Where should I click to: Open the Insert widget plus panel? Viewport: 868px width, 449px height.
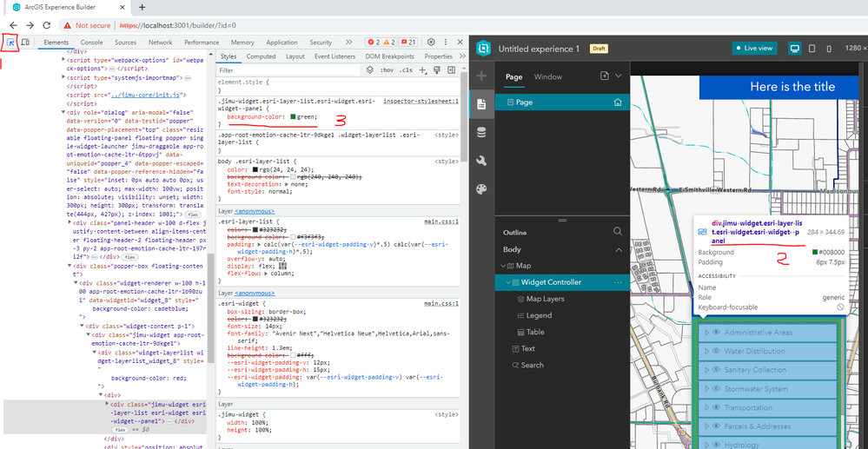(481, 76)
